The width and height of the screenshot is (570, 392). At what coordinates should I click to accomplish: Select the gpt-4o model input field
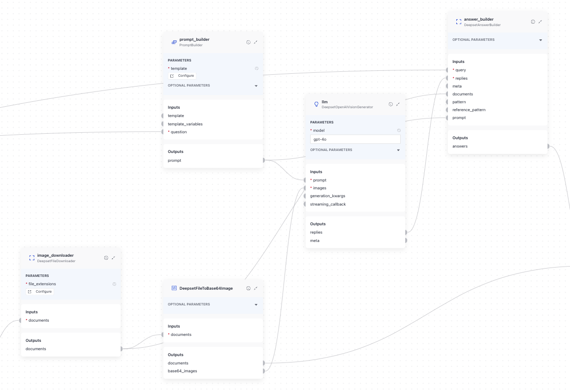point(355,139)
